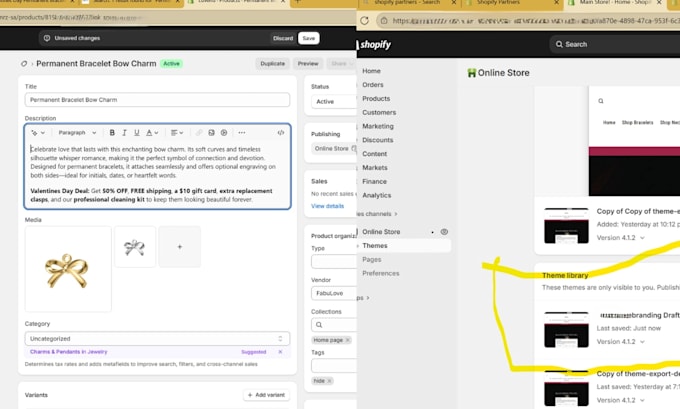Open Analytics in Shopify admin sidebar
Screen dimensions: 680x409
(x=376, y=196)
